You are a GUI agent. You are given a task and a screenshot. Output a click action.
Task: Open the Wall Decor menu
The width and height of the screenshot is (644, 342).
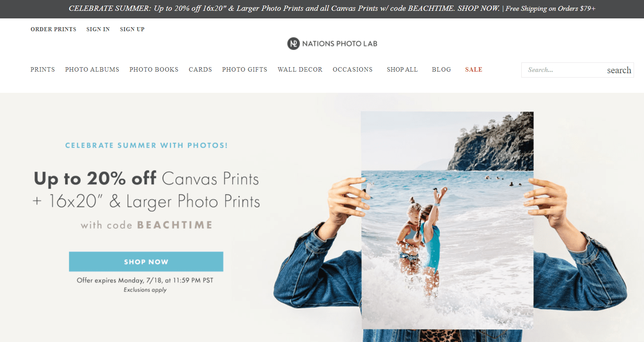click(x=300, y=70)
